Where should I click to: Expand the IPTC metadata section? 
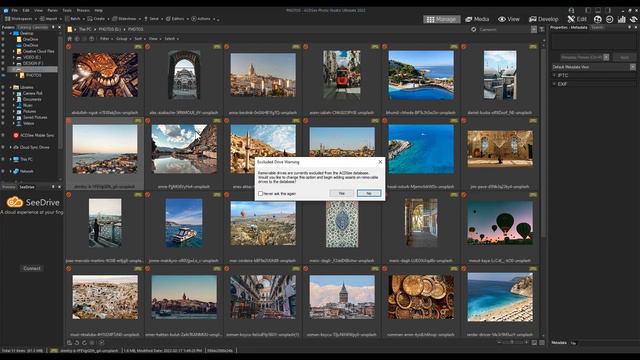pyautogui.click(x=554, y=76)
